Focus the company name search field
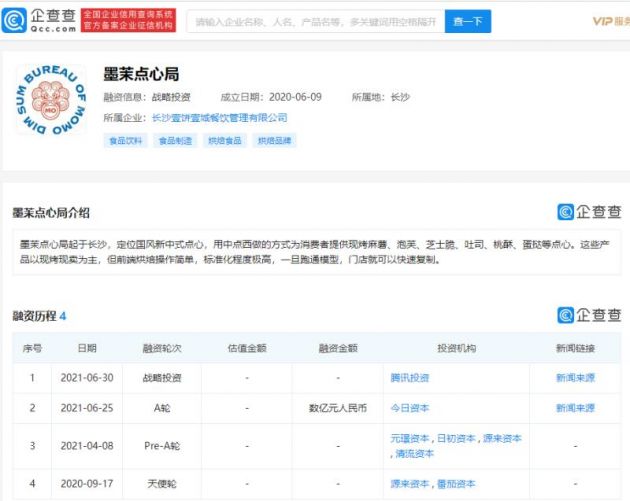The width and height of the screenshot is (630, 501). coord(316,21)
